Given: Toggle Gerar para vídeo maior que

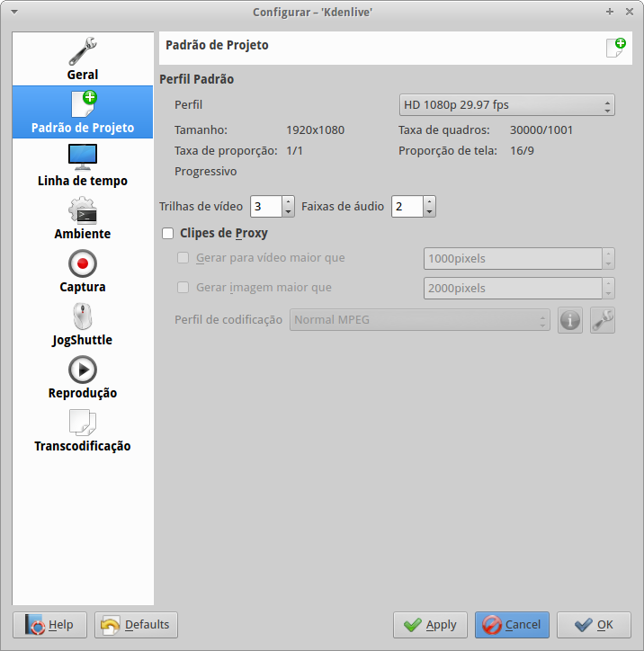Looking at the screenshot, I should click(x=183, y=258).
